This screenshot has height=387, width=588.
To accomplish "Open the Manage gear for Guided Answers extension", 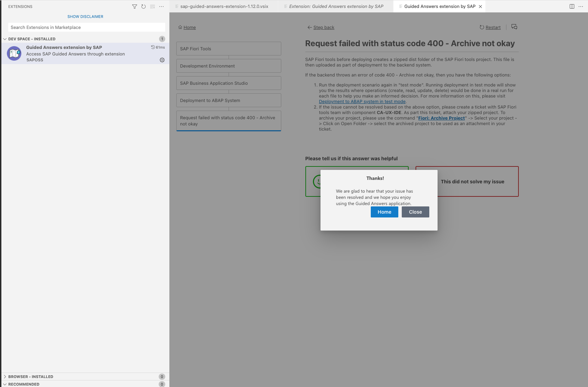I will click(162, 60).
